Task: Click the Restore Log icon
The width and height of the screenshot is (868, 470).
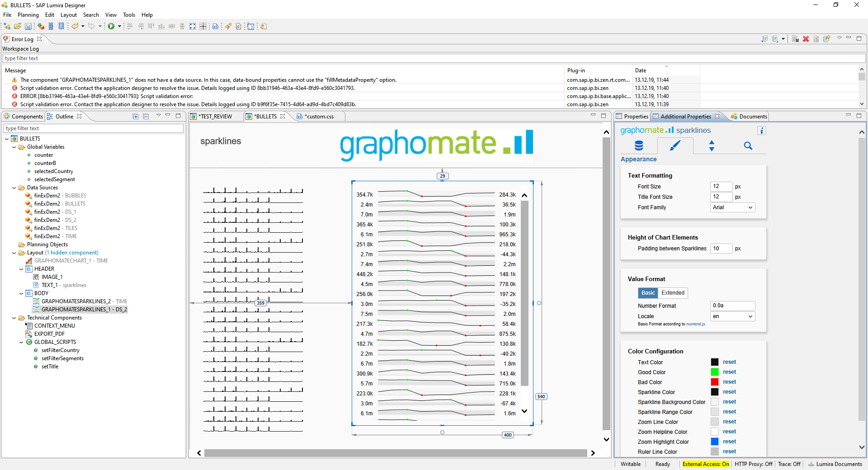Action: 826,39
